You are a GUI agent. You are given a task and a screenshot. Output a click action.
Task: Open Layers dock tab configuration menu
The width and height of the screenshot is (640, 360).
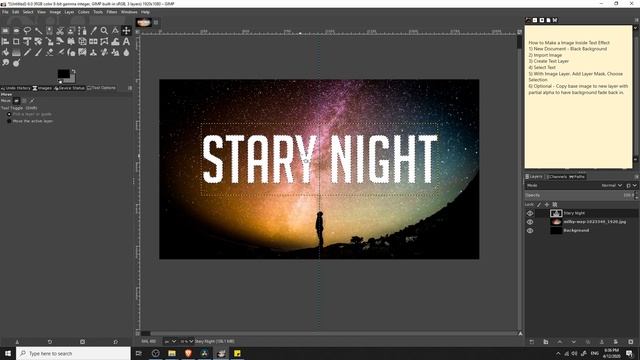(636, 177)
